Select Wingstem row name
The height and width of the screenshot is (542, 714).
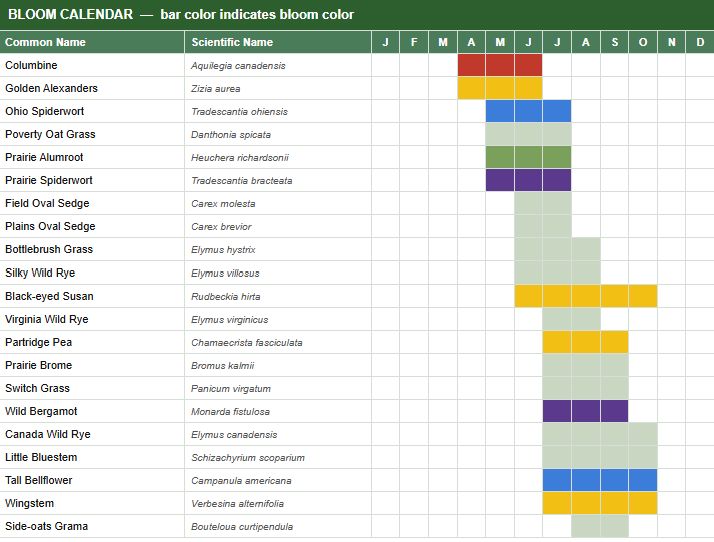pyautogui.click(x=30, y=503)
